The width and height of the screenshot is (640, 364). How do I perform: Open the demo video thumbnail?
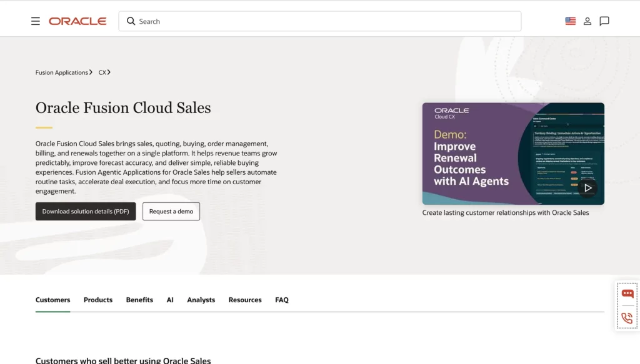point(513,154)
